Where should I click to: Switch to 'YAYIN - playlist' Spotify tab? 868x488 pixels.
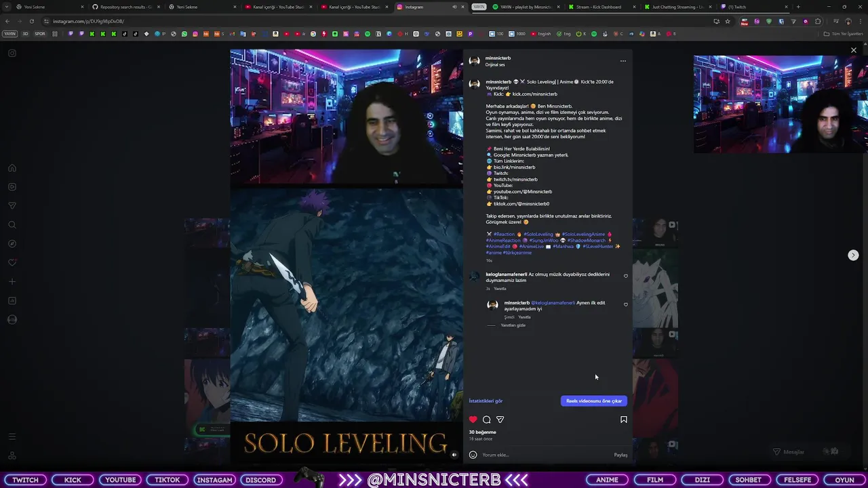(526, 7)
